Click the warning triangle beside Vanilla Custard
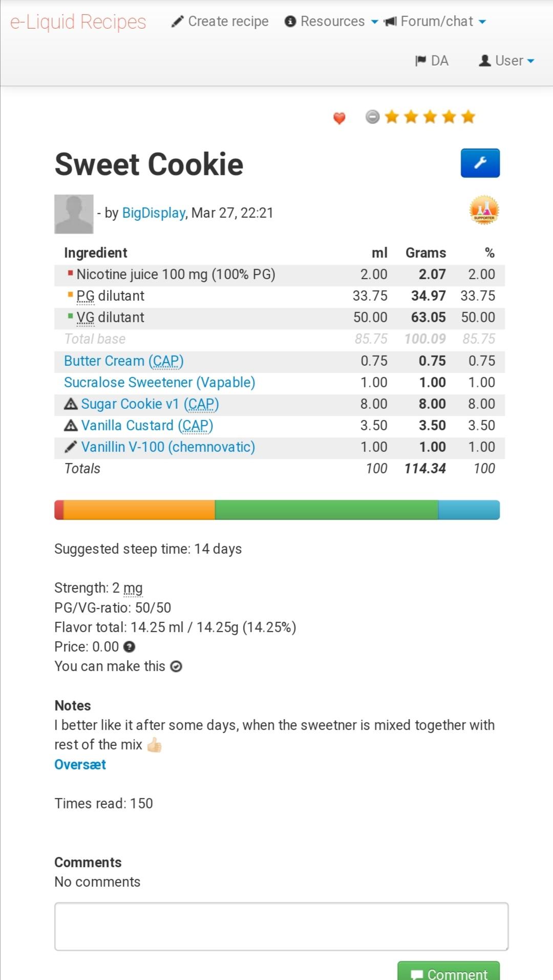Image resolution: width=553 pixels, height=980 pixels. [x=71, y=426]
